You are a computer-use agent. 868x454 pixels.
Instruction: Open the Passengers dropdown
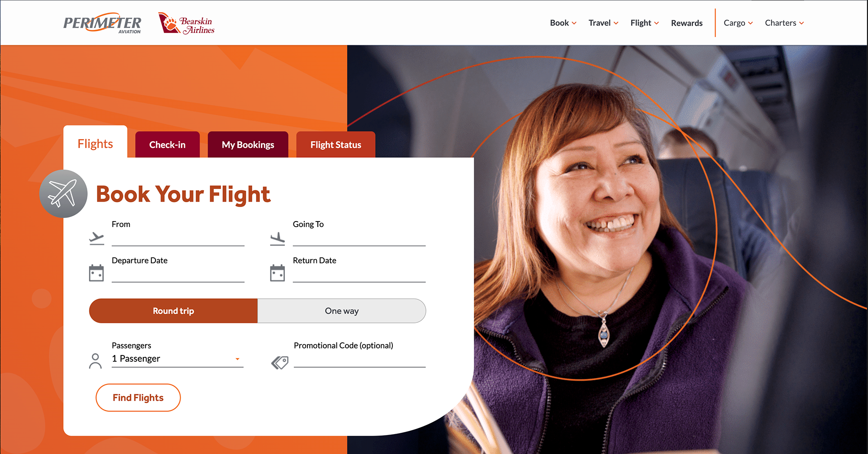[177, 359]
